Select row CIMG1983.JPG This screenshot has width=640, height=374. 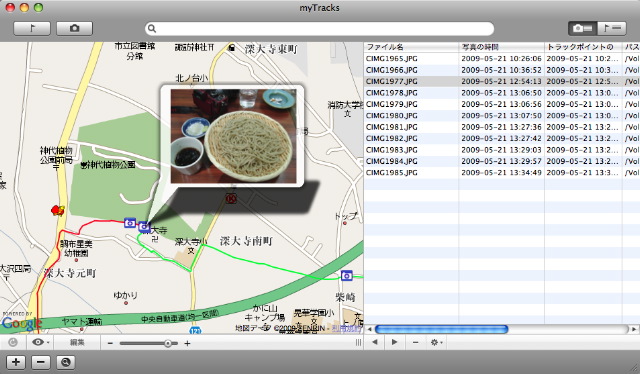(502, 150)
